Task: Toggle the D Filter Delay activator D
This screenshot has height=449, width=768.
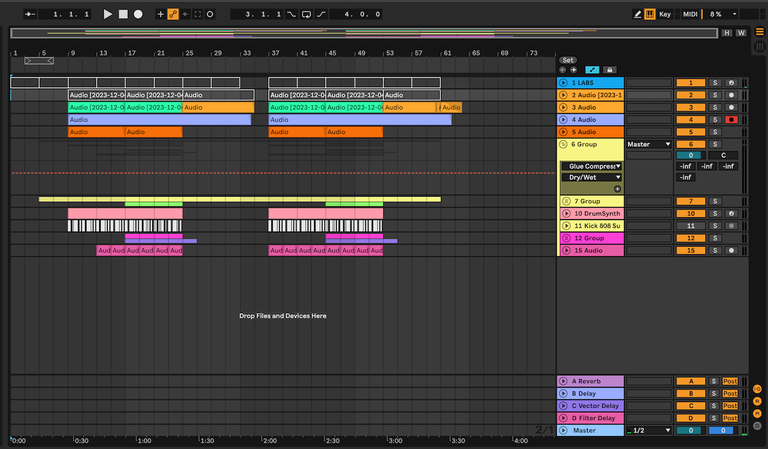Action: (x=691, y=418)
